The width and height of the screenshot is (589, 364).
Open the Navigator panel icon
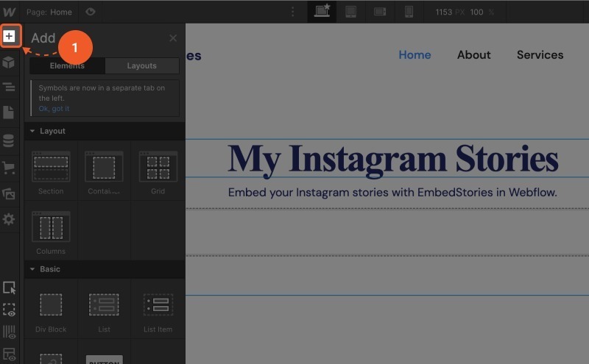[x=9, y=87]
